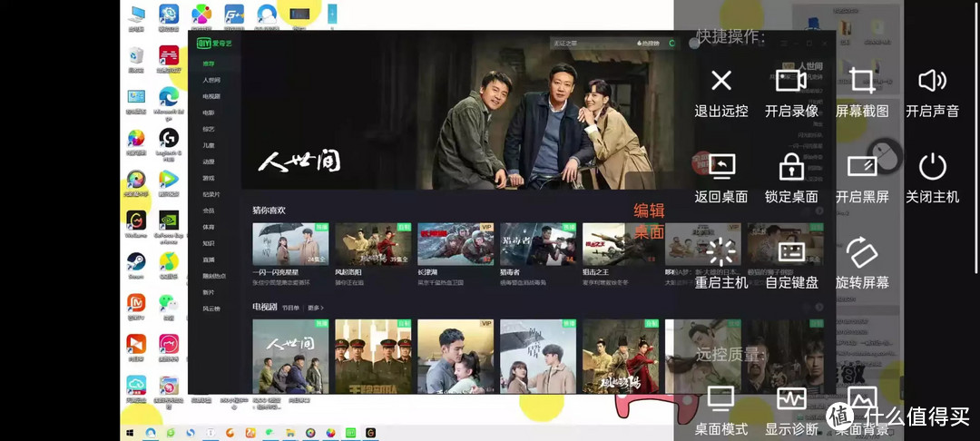Tap the orange 编辑桌面 text
Image resolution: width=980 pixels, height=441 pixels.
click(x=650, y=220)
